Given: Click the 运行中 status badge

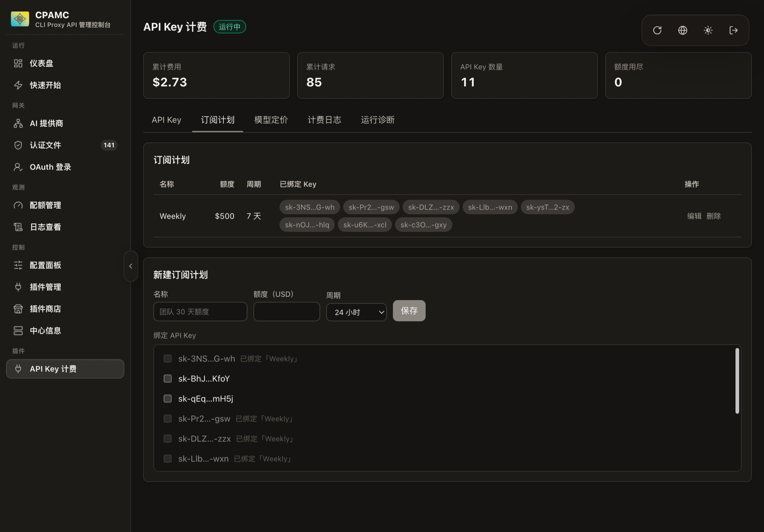Looking at the screenshot, I should pyautogui.click(x=230, y=27).
